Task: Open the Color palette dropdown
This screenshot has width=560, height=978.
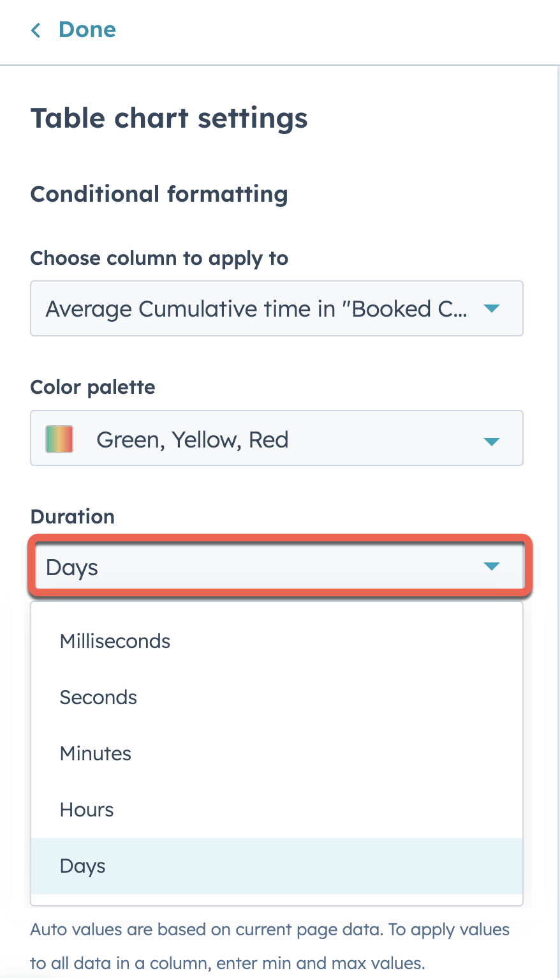Action: point(276,439)
